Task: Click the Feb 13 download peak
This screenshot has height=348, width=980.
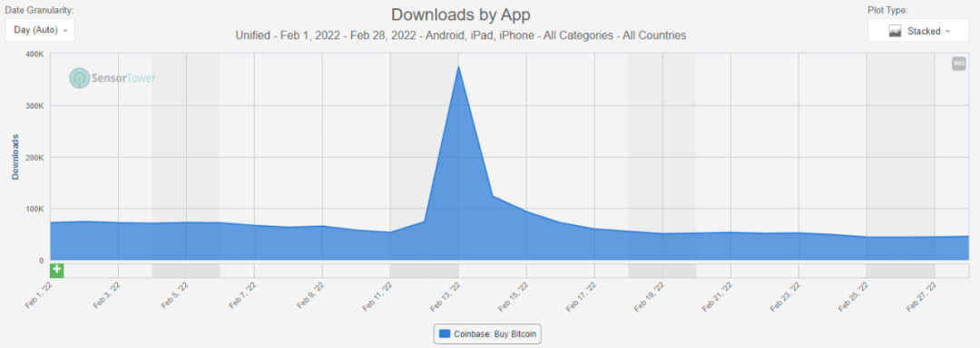Action: tap(458, 67)
